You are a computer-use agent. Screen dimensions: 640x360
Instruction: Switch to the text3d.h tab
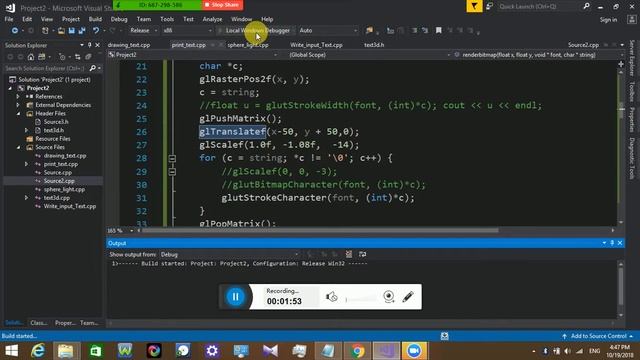coord(374,45)
